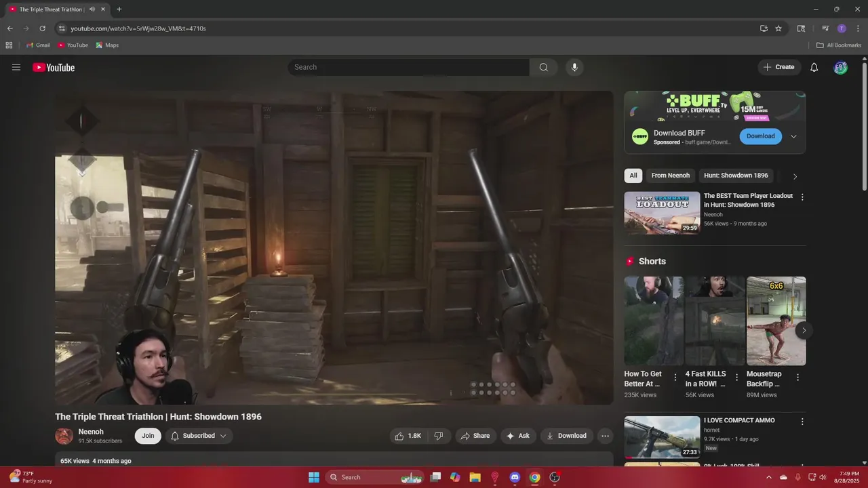Open the Maps bookmark

107,45
